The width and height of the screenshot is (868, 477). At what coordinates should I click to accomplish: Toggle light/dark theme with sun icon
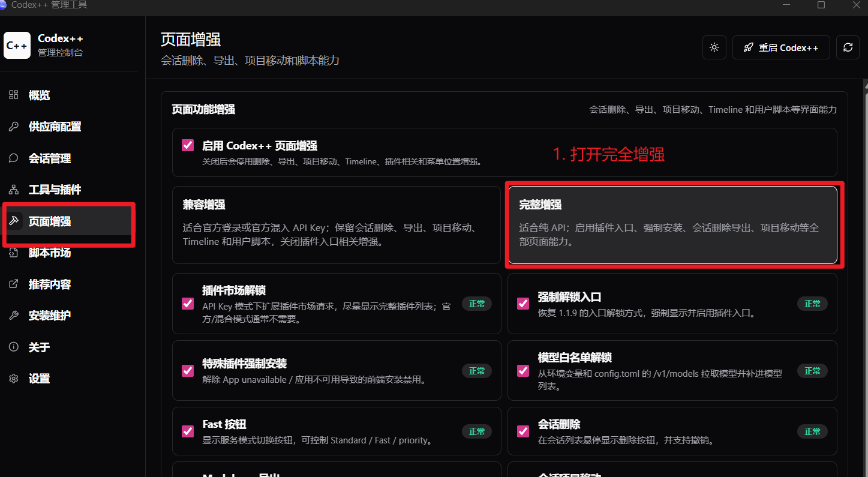pos(714,47)
